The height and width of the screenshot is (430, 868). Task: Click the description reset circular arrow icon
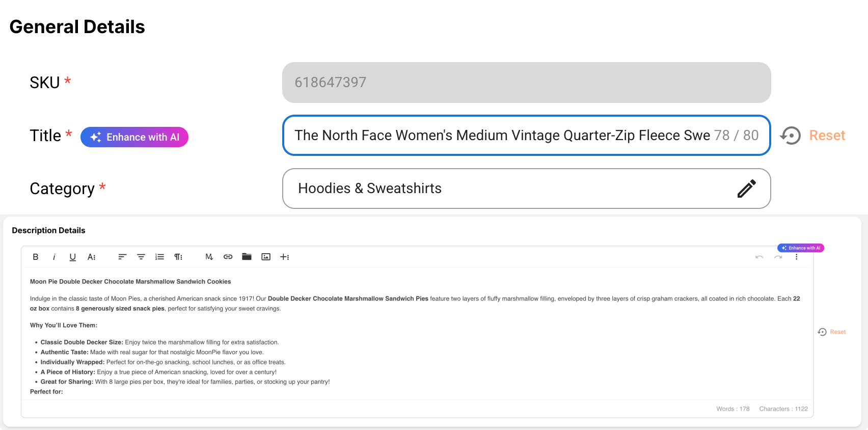point(822,332)
